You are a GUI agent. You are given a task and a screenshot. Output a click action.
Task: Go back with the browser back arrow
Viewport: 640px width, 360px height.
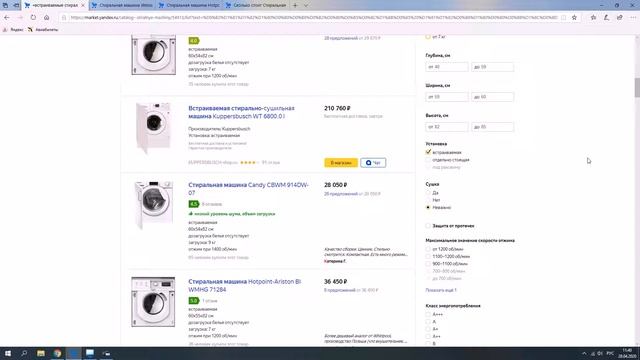pos(7,18)
